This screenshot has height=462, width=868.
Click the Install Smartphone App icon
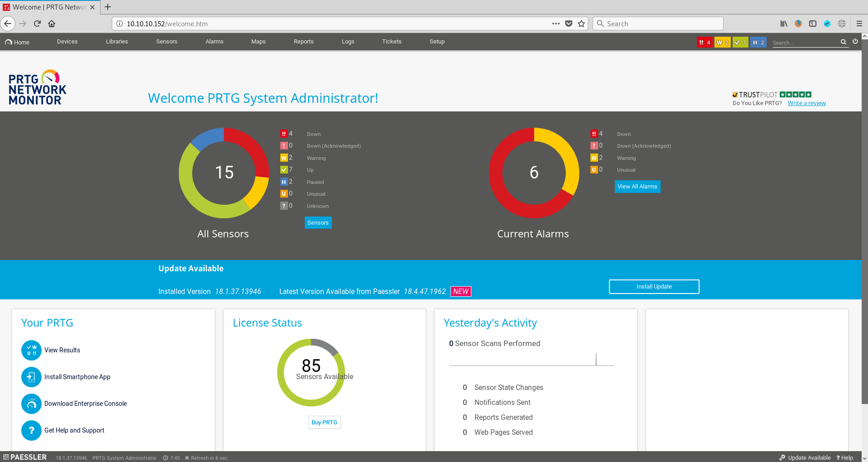click(x=31, y=377)
